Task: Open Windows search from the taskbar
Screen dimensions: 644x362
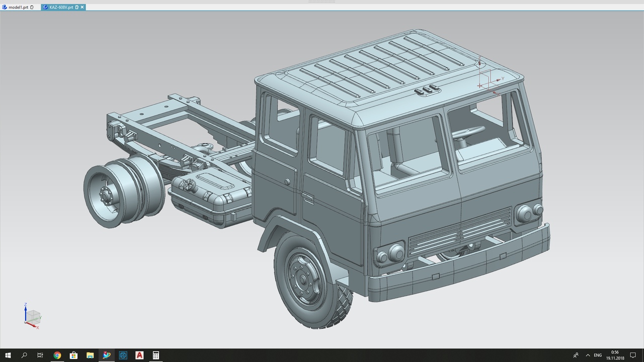Action: 24,355
